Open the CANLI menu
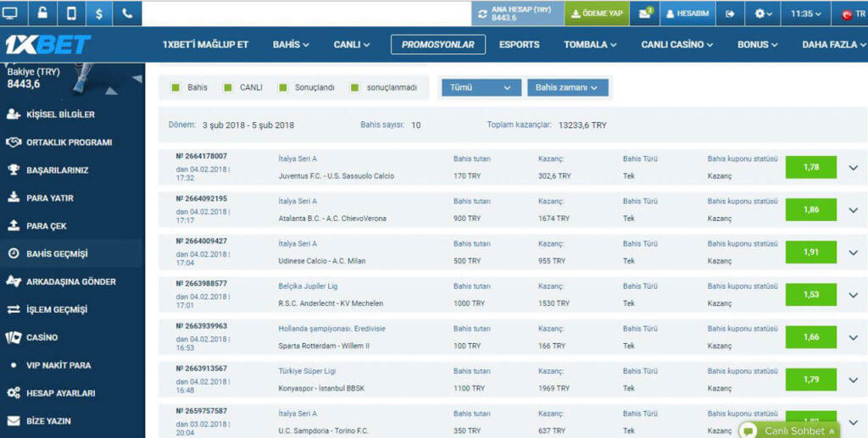 click(x=352, y=45)
